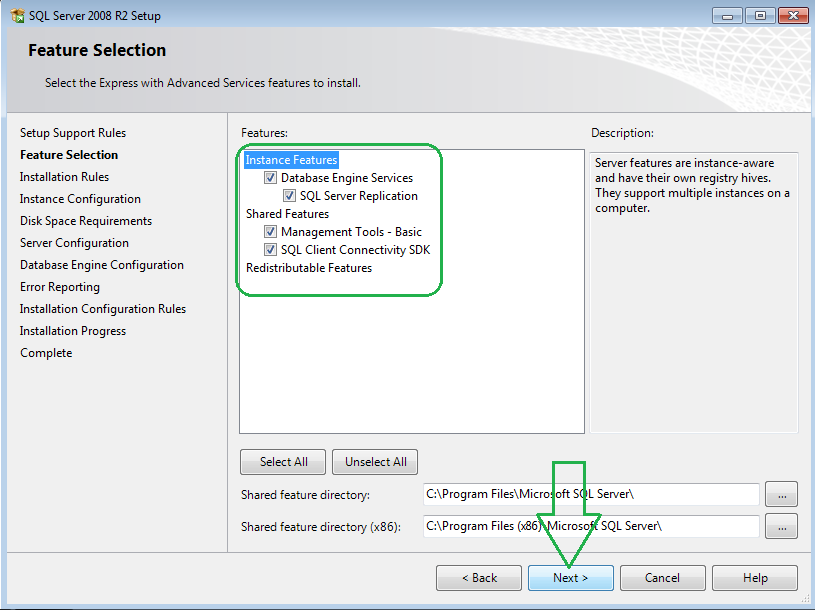The image size is (815, 610).
Task: Click the Server Configuration step
Action: pos(74,243)
